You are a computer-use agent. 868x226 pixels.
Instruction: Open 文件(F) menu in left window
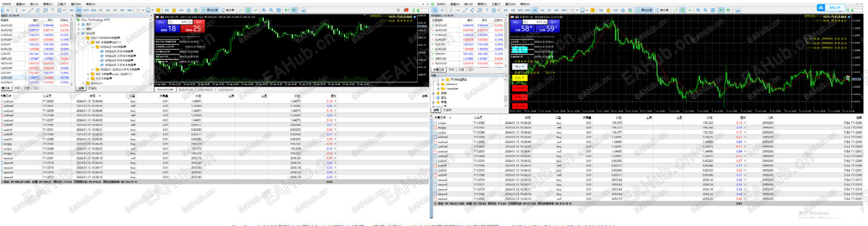(x=7, y=4)
